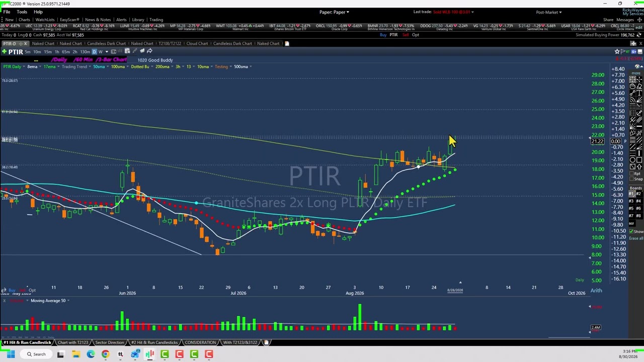The height and width of the screenshot is (362, 644).
Task: Add a new chart tab with the page icon
Action: (x=287, y=43)
